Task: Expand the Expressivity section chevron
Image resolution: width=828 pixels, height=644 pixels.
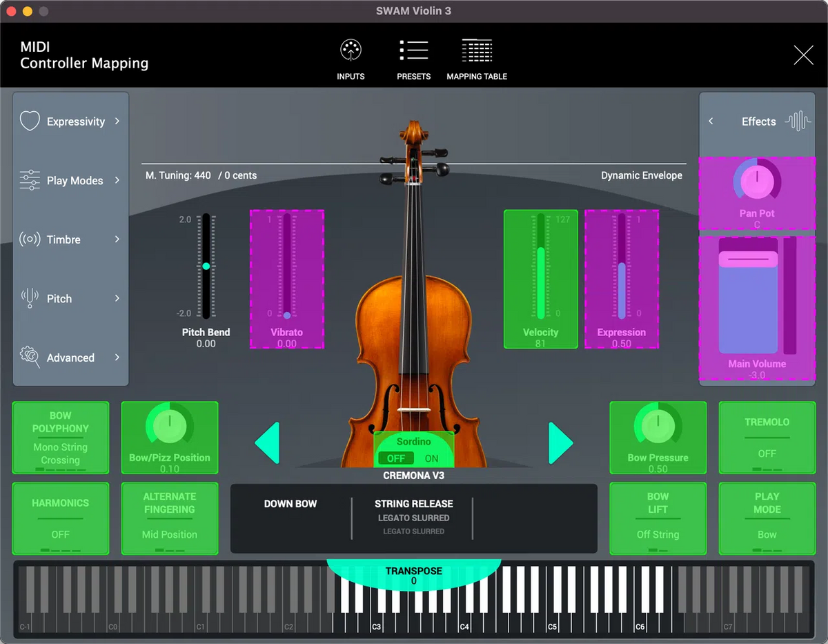Action: click(119, 121)
